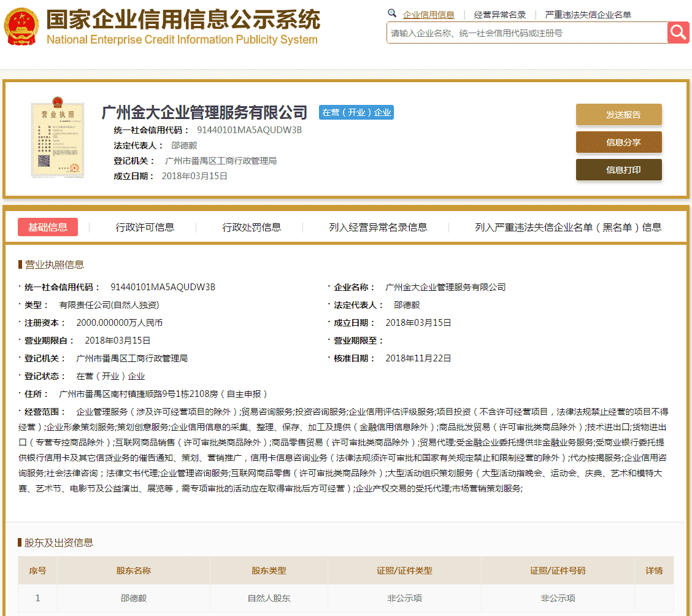This screenshot has height=616, width=692.
Task: Click the company title 广州金大企业管理服务有限公司
Action: coord(204,112)
